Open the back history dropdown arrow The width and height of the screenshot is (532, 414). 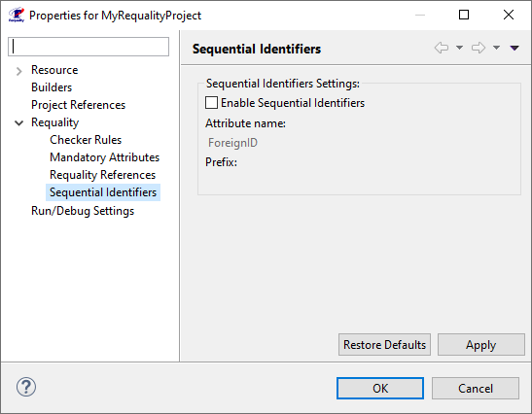[459, 48]
